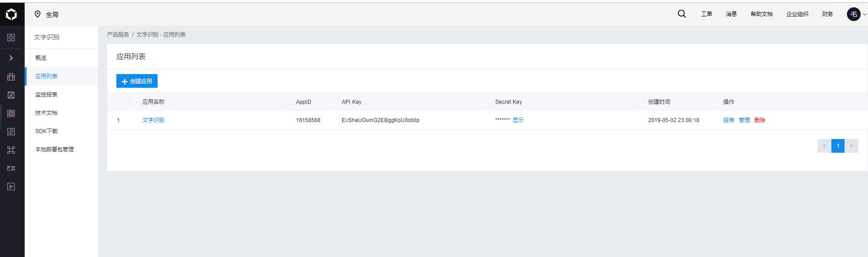
Task: Click the video camera icon in left rail
Action: [x=11, y=168]
